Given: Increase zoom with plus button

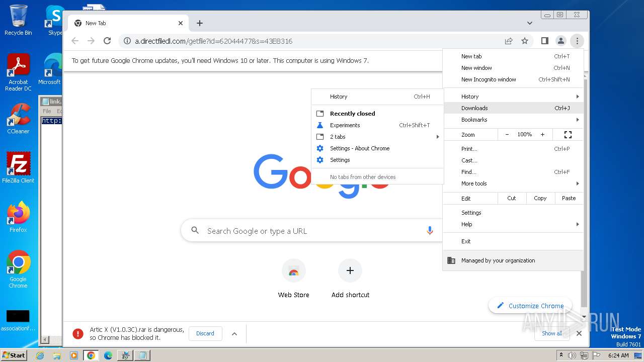Looking at the screenshot, I should (542, 135).
